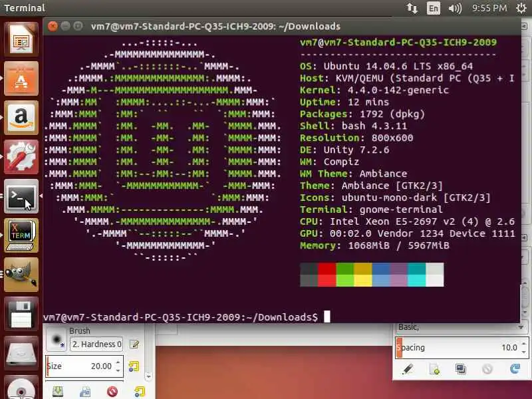Image resolution: width=532 pixels, height=399 pixels.
Task: Open the network indicator in the top bar
Action: tap(412, 8)
